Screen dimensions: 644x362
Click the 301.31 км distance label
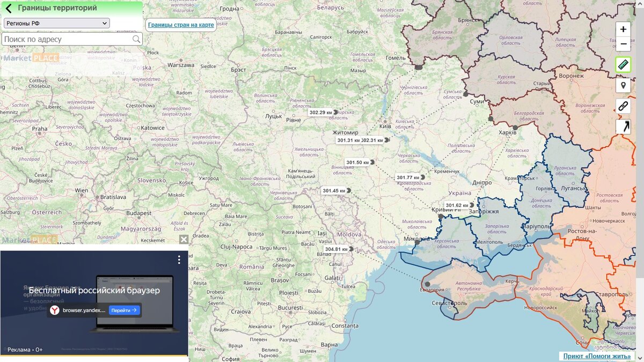[x=348, y=140]
